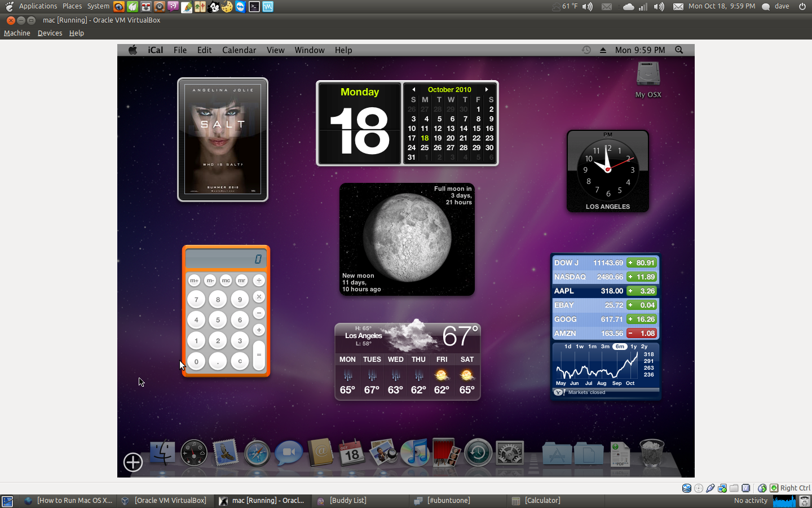Toggle the AMZN red change value
Screen dimensions: 812x508
pos(642,333)
